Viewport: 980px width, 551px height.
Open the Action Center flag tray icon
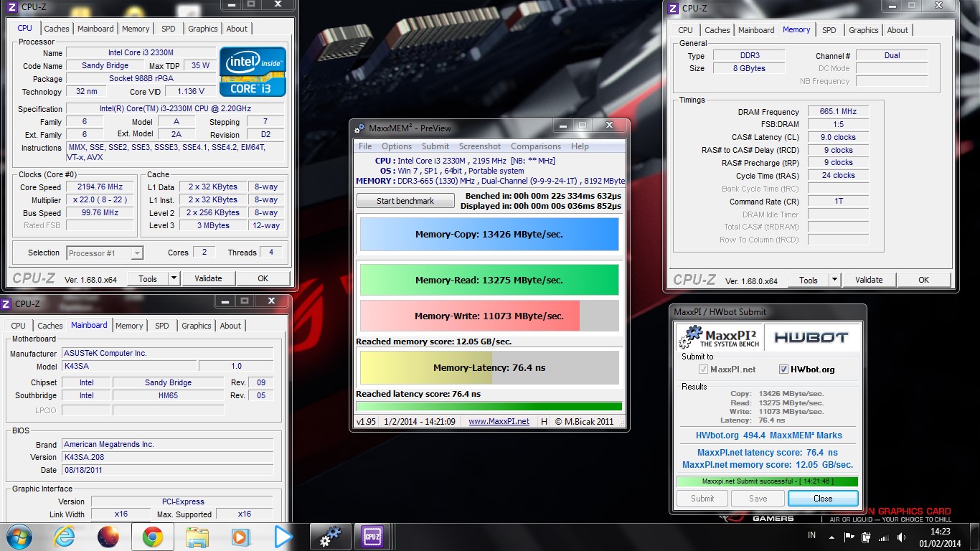point(849,537)
